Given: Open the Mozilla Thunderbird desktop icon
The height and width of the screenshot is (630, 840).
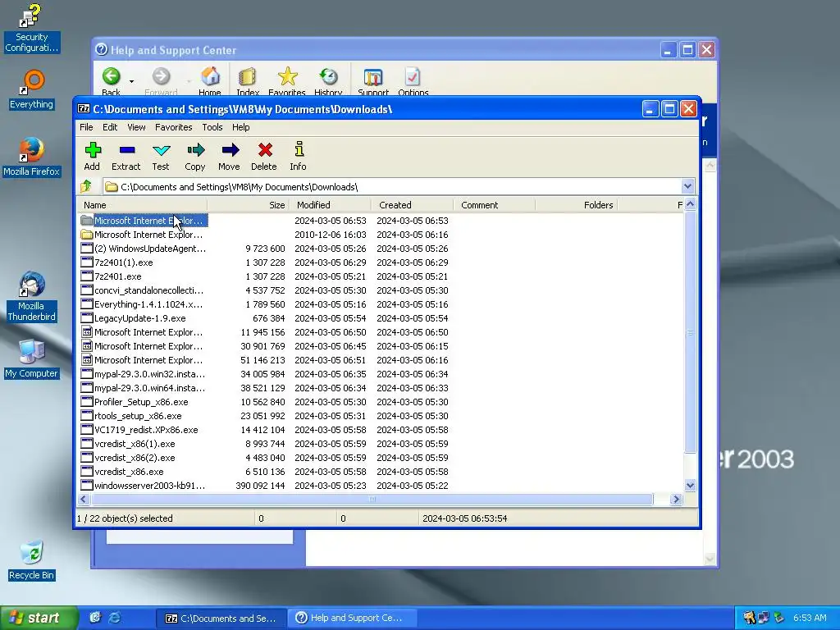Looking at the screenshot, I should pyautogui.click(x=31, y=296).
